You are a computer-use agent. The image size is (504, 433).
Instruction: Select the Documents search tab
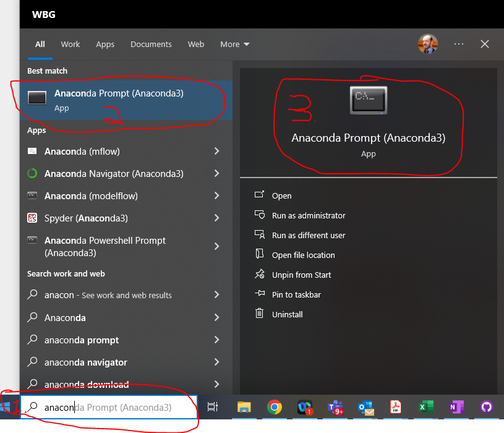[x=151, y=45]
